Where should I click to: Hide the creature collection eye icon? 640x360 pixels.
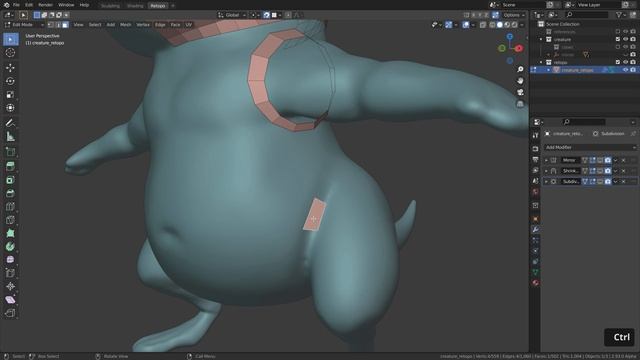pos(625,39)
